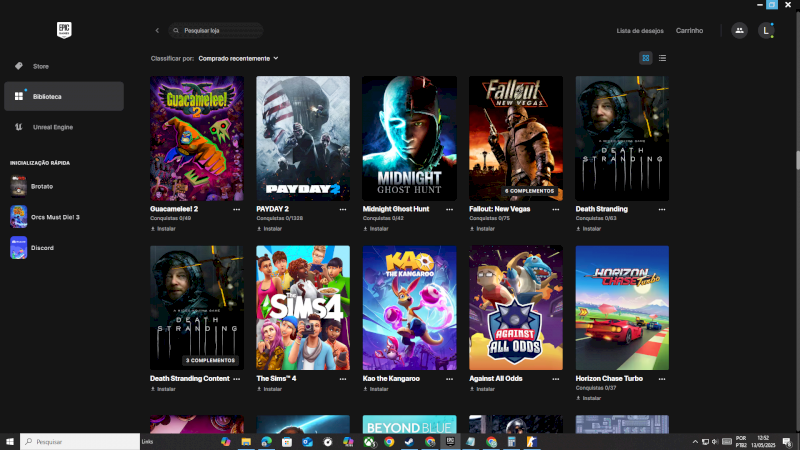
Task: Open the Store section
Action: pos(40,66)
